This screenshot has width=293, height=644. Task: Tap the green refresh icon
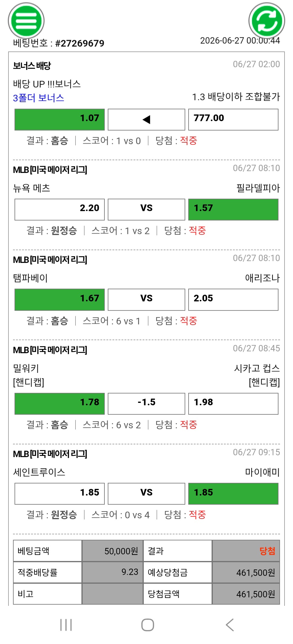(x=267, y=21)
